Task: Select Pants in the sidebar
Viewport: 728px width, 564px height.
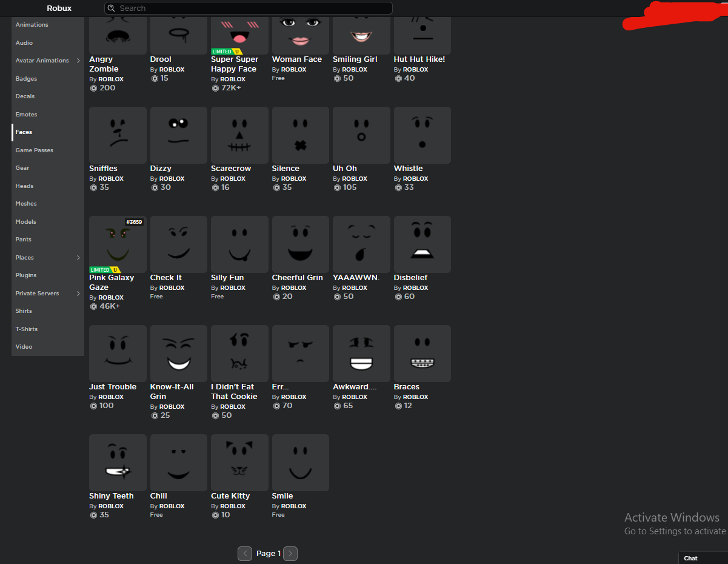Action: [x=24, y=240]
